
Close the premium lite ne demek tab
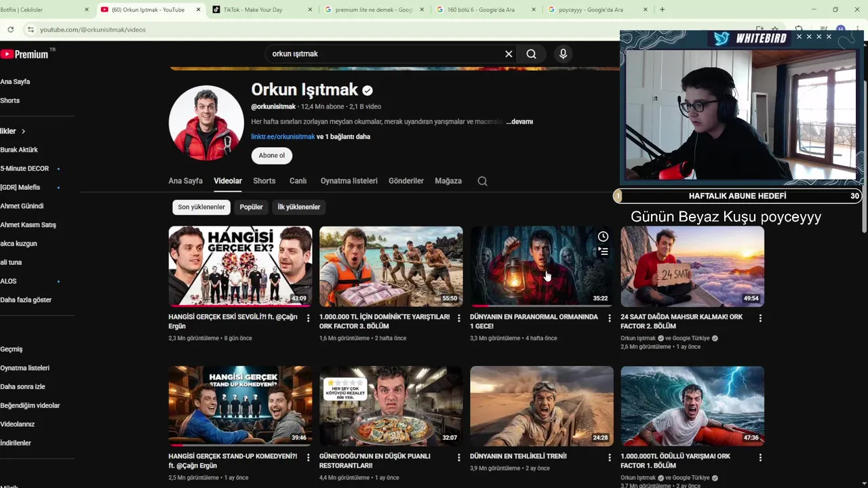click(x=422, y=9)
